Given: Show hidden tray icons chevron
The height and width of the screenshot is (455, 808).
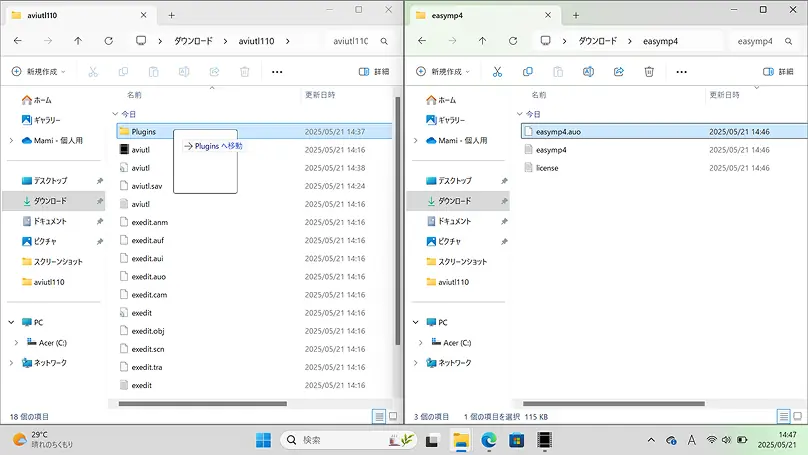Looking at the screenshot, I should (x=651, y=440).
